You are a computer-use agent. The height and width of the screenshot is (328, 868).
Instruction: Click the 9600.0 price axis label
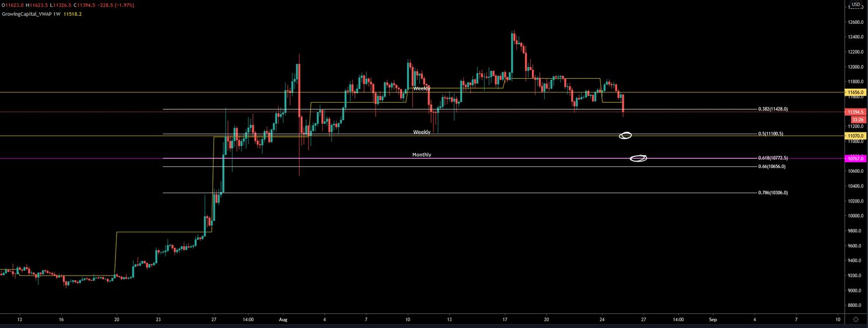(855, 246)
